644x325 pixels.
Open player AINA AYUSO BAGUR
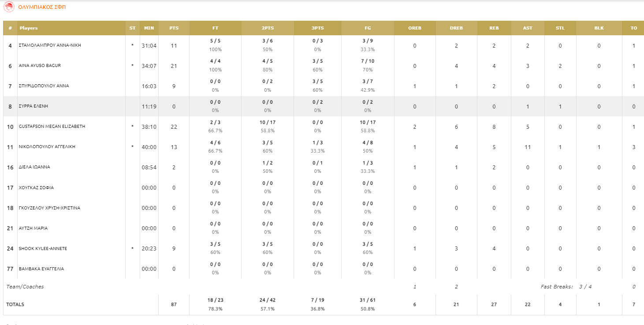[x=40, y=66]
